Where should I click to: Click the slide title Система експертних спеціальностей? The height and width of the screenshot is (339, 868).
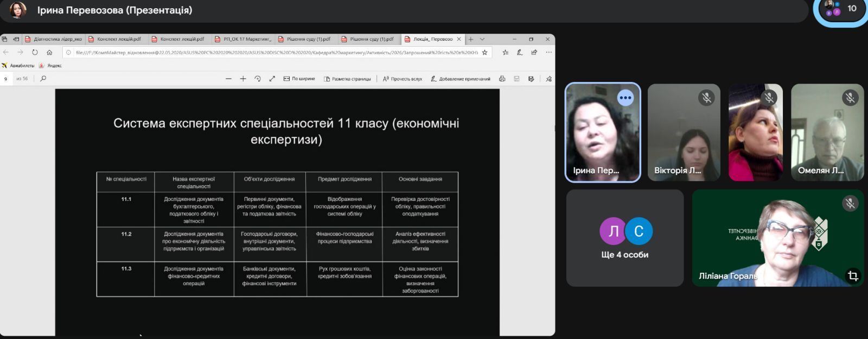(286, 131)
